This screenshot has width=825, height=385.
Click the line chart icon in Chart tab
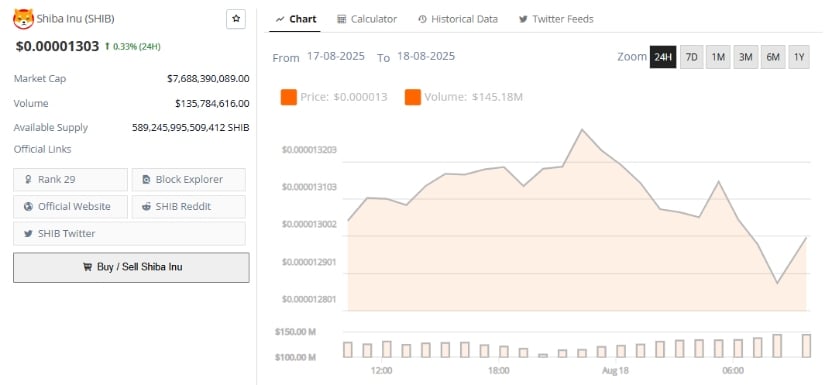[280, 19]
